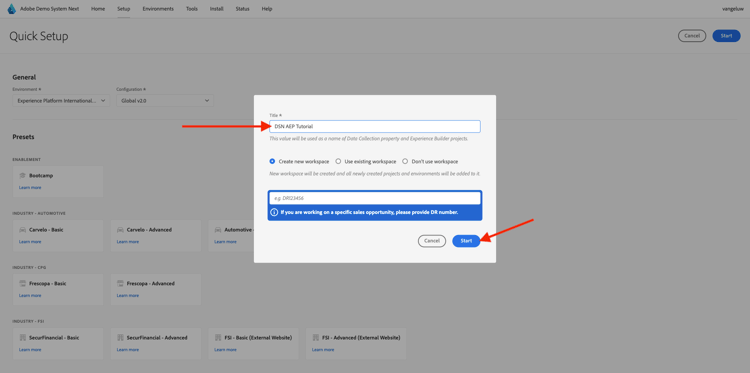Open the Install menu

(x=216, y=9)
